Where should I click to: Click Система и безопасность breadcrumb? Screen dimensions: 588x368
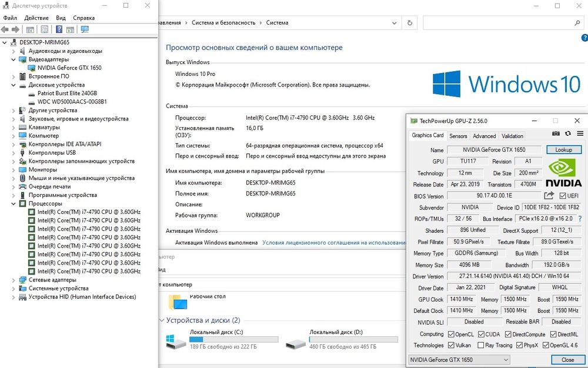coord(223,23)
